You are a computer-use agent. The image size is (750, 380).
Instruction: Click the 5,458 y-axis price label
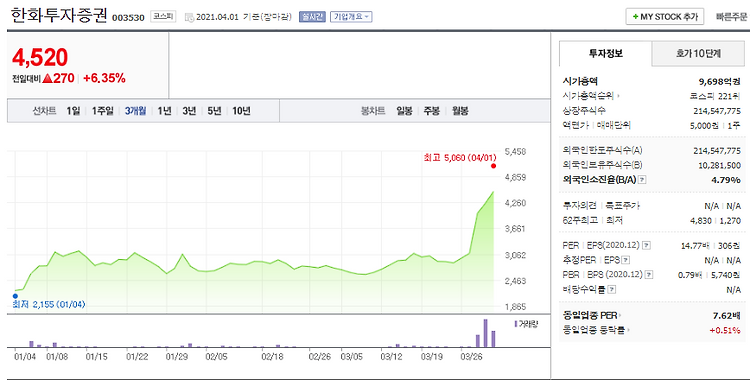[516, 152]
